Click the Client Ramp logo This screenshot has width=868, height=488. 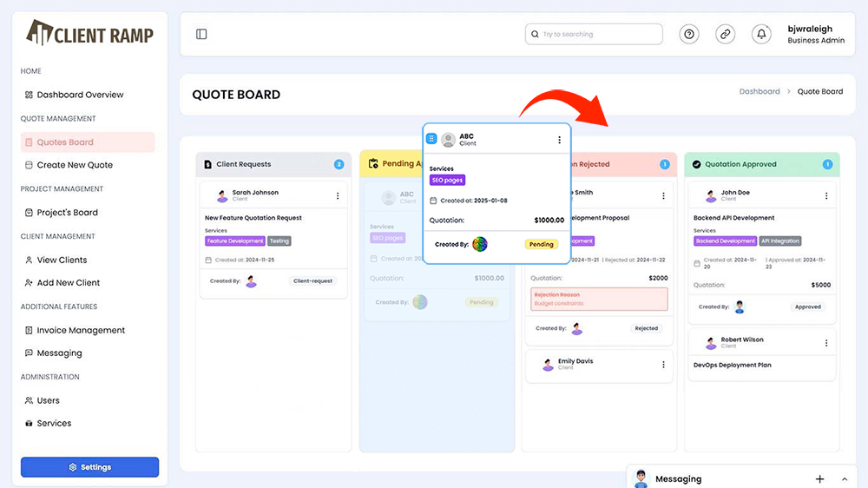pyautogui.click(x=89, y=33)
